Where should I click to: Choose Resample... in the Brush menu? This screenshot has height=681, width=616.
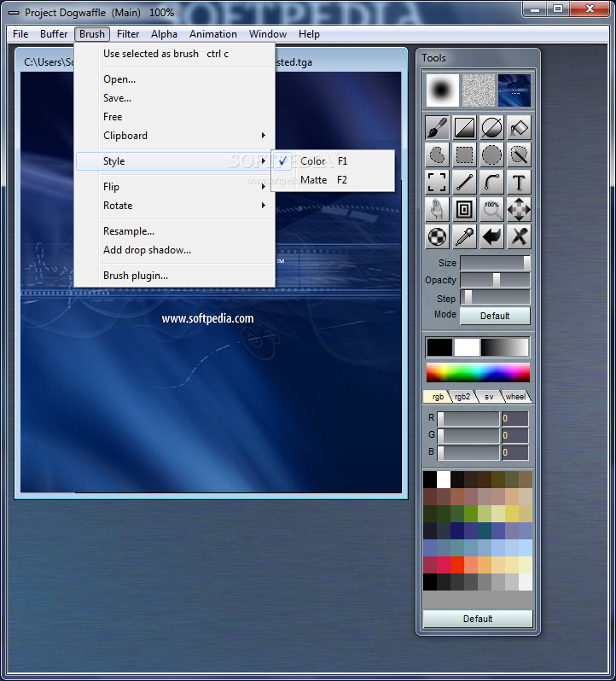click(176, 231)
